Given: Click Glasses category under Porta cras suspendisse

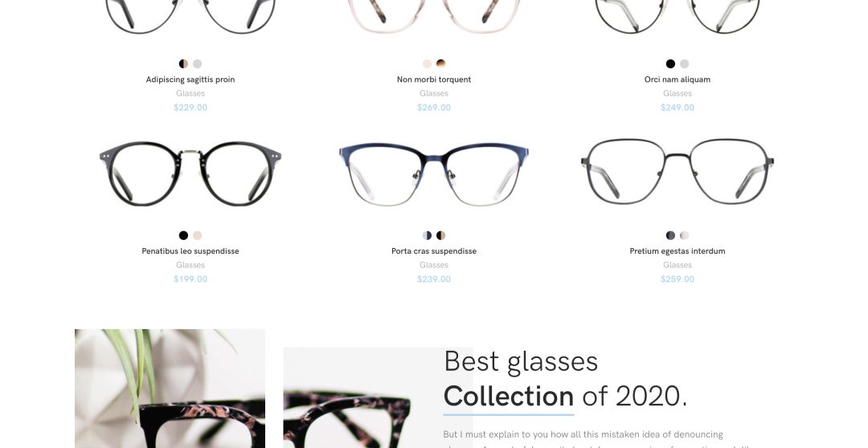Looking at the screenshot, I should click(x=434, y=265).
